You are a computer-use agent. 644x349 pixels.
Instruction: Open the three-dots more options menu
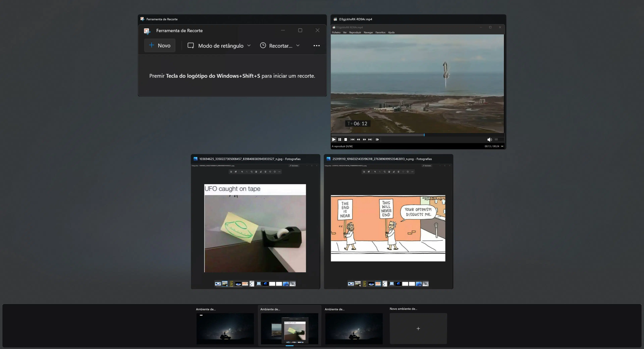pos(316,46)
